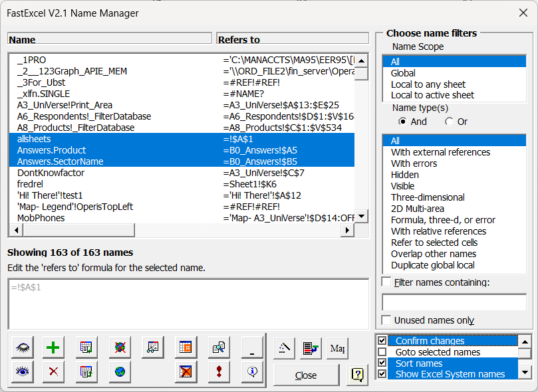Select Overlap other names filter
Image resolution: width=538 pixels, height=392 pixels.
click(454, 254)
